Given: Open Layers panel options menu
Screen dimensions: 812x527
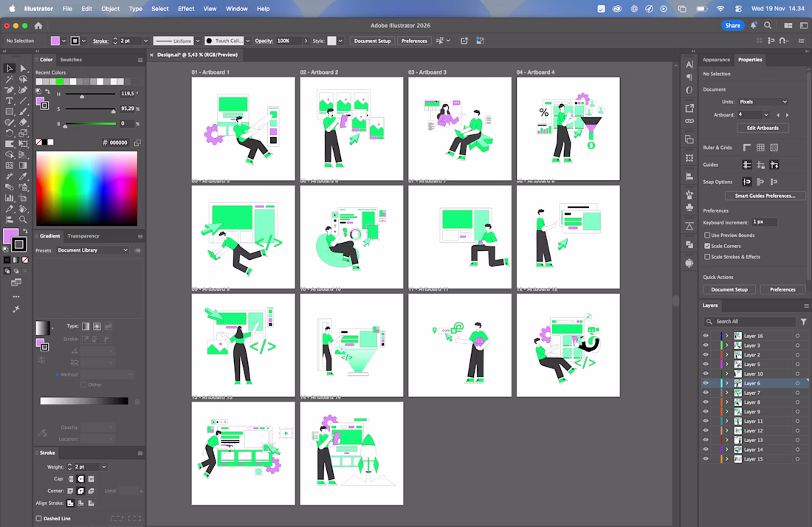Looking at the screenshot, I should click(x=806, y=306).
